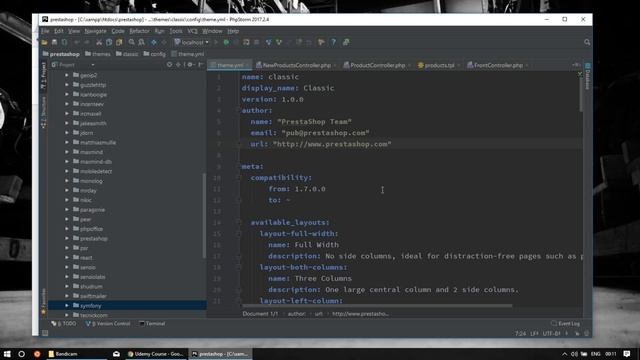Click the Back navigation arrow icon
This screenshot has height=360, width=640.
[x=153, y=42]
